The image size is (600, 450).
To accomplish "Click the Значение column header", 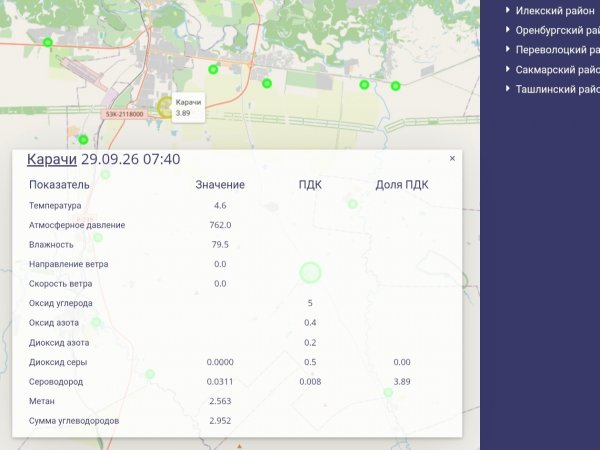I will [x=220, y=185].
